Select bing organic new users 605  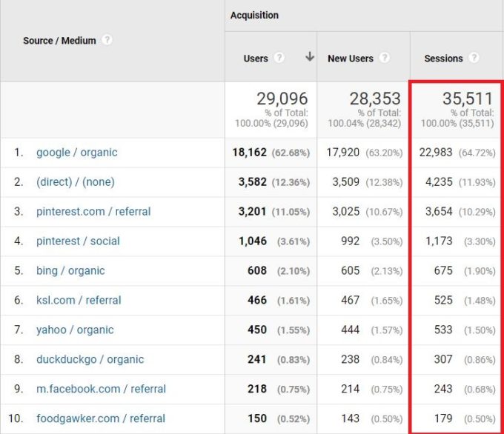click(x=351, y=270)
